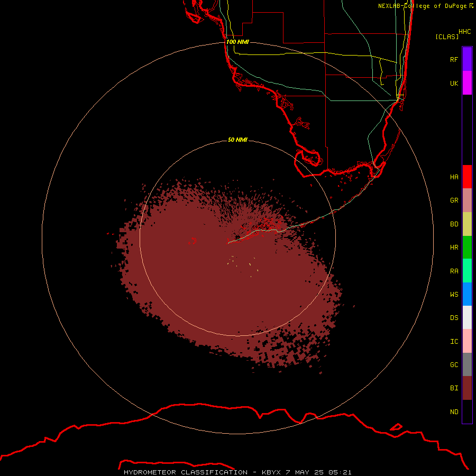Click the HA red legend swatch
Screen dimensions: 476x476
tap(467, 177)
